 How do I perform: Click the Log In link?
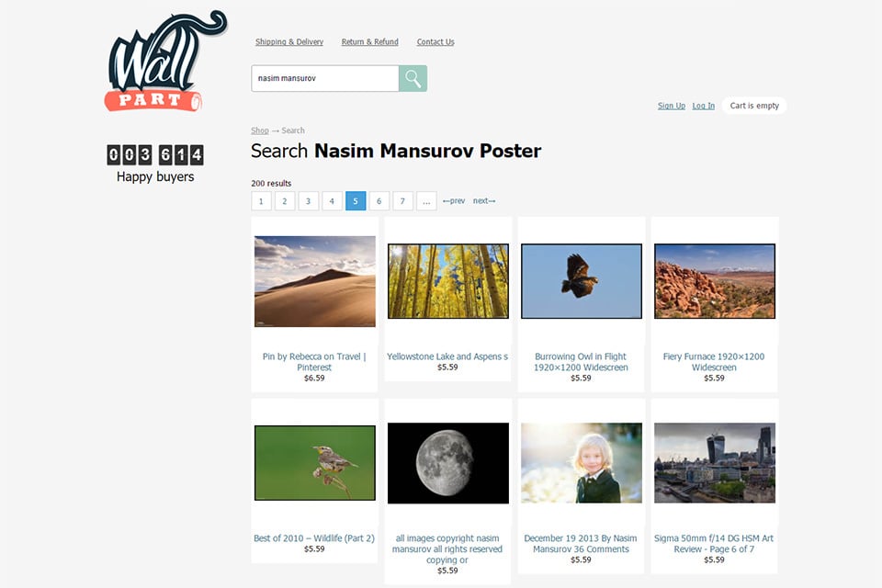[x=703, y=106]
